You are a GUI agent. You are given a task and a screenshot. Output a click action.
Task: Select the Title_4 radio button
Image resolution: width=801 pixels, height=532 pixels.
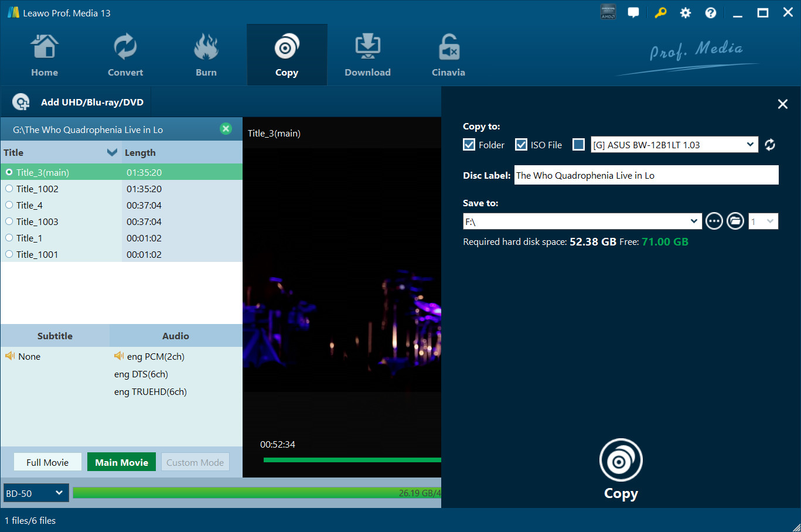(x=9, y=205)
